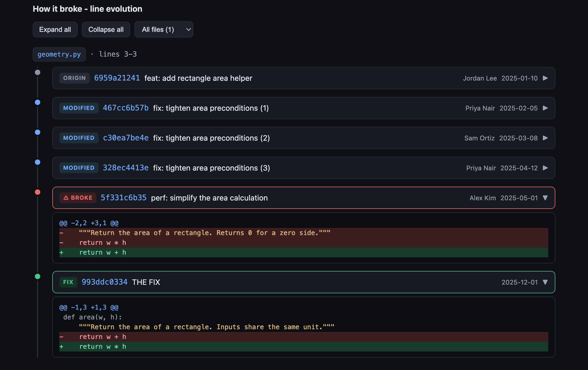This screenshot has height=370, width=588.
Task: Click timeline dot beside preconditions (3) commit
Action: click(38, 162)
